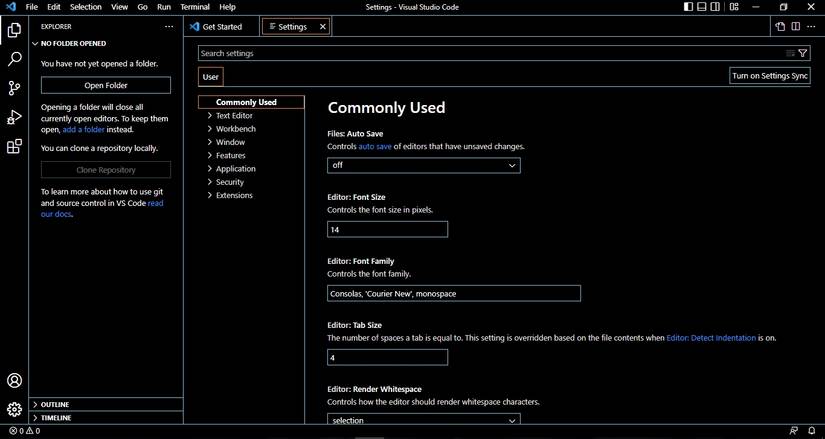Screen dimensions: 825x439
Task: Click the filter settings funnel icon
Action: tap(803, 53)
